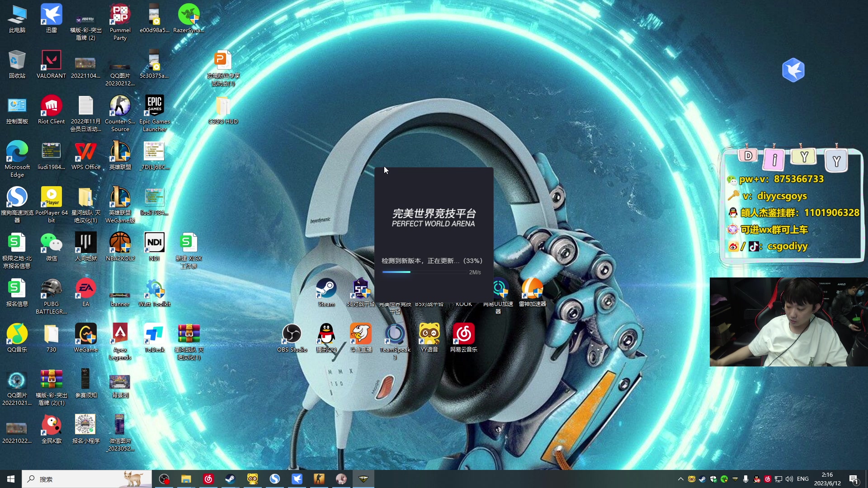Select the 参赛须知 file on desktop
868x488 pixels.
click(x=86, y=384)
